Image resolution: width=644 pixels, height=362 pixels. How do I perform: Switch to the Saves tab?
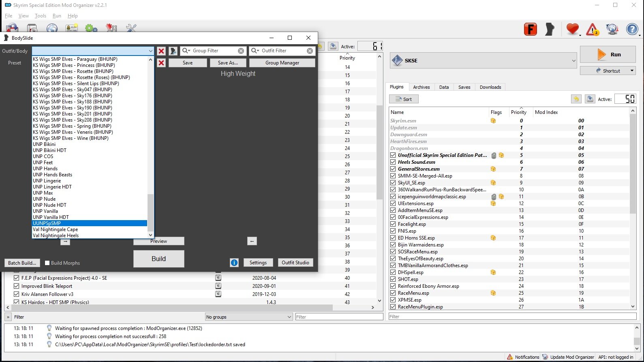pos(464,87)
